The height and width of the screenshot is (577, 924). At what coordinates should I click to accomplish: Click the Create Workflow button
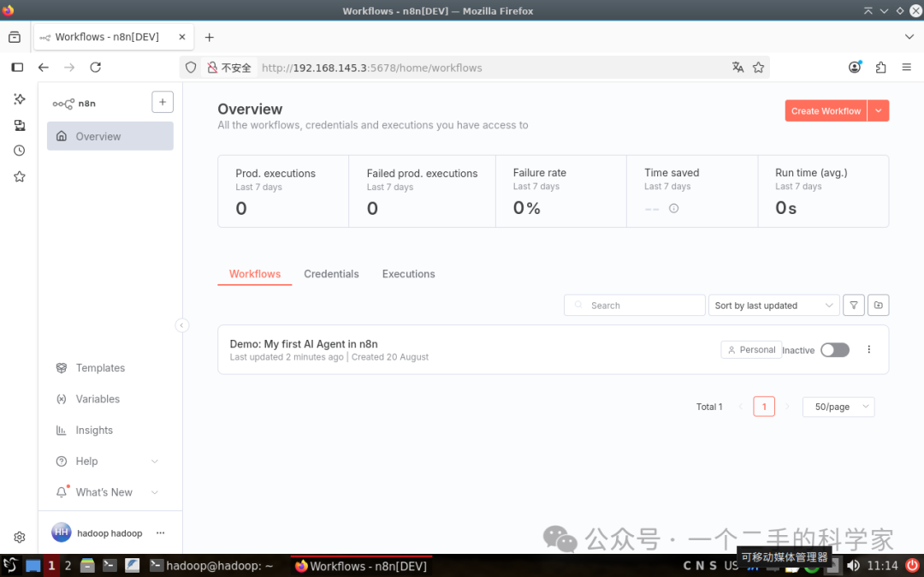(826, 110)
